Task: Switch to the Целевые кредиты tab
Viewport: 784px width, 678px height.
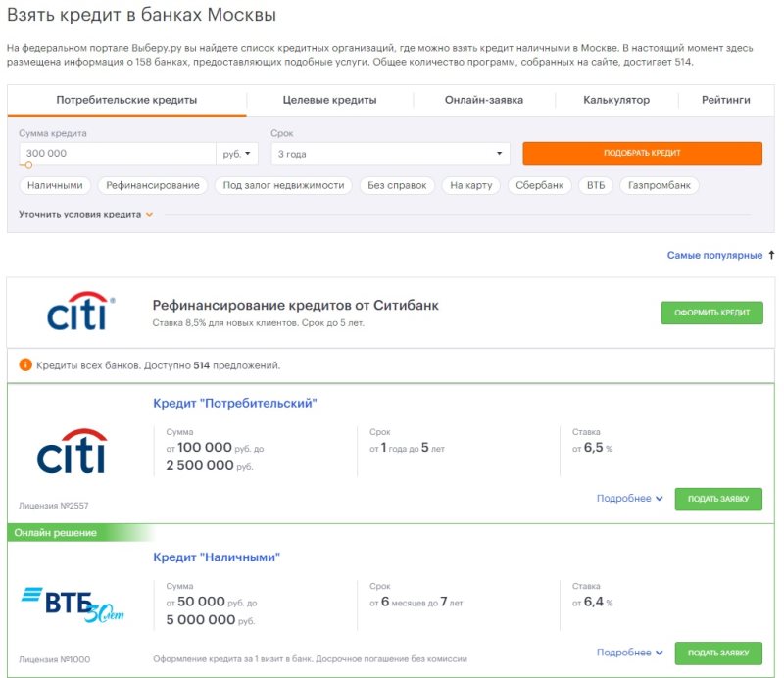Action: pyautogui.click(x=329, y=100)
